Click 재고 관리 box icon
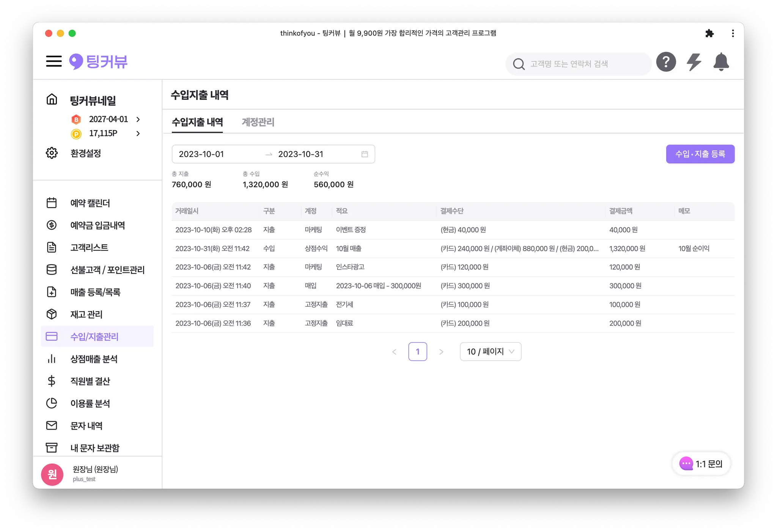 coord(52,314)
